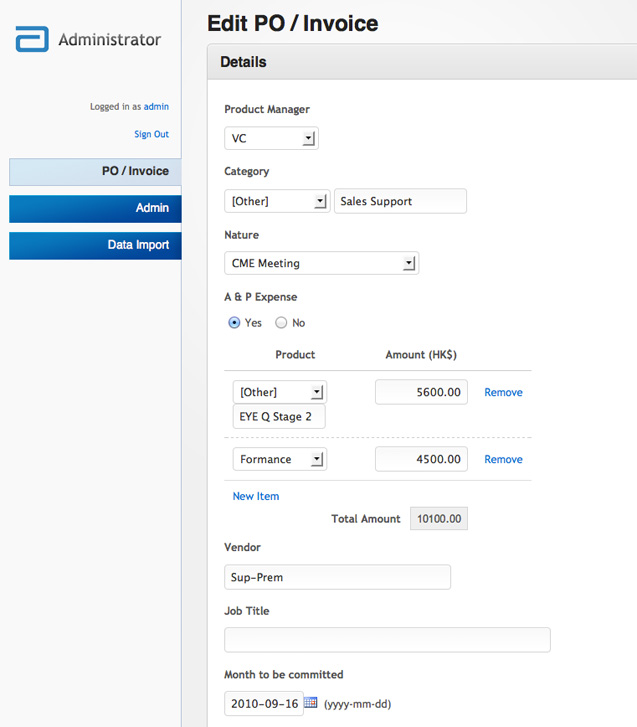
Task: Click the Vendor label
Action: point(242,547)
